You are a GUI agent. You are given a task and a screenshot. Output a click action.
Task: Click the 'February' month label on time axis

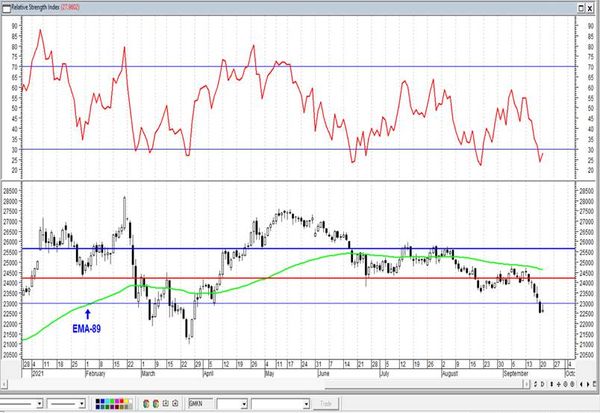tap(95, 374)
